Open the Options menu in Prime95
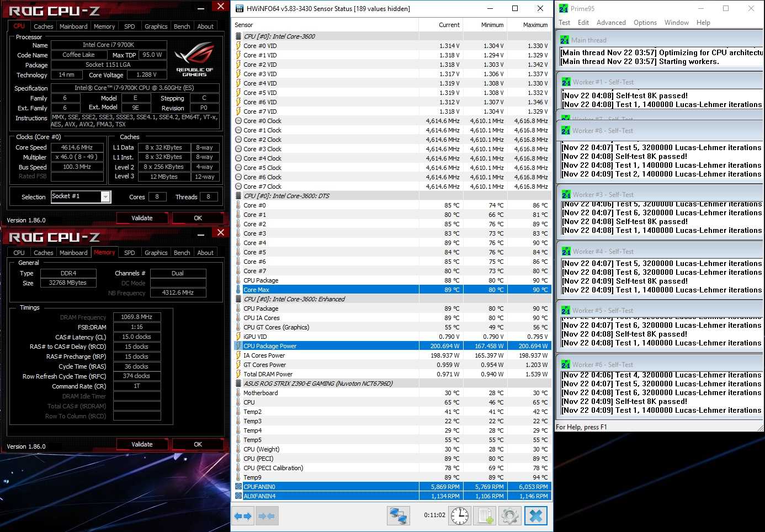This screenshot has width=765, height=532. pyautogui.click(x=645, y=23)
